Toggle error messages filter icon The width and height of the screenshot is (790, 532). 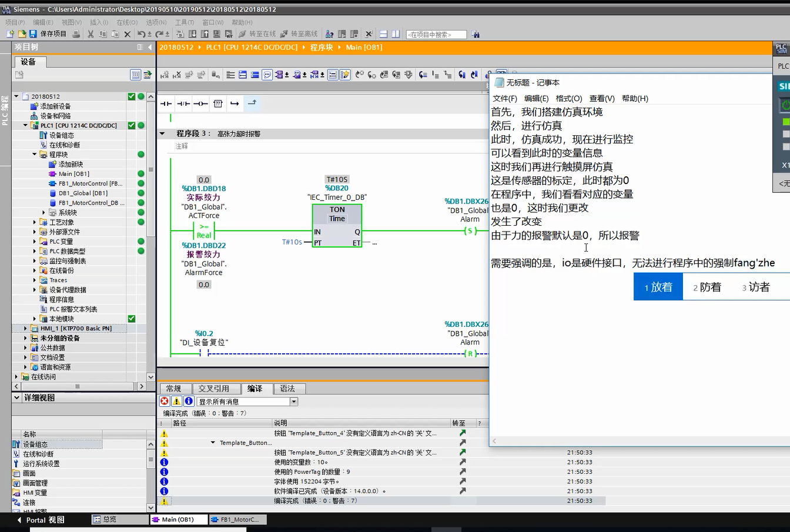coord(165,401)
